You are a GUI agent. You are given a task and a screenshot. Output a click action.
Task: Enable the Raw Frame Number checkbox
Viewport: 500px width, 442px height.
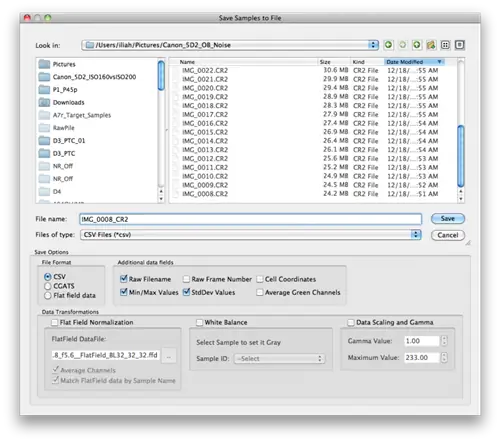(186, 279)
